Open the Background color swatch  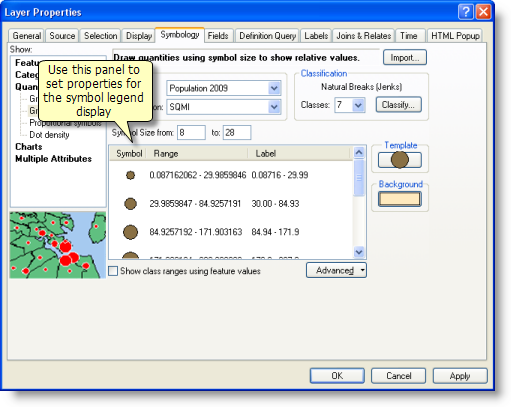[x=400, y=199]
